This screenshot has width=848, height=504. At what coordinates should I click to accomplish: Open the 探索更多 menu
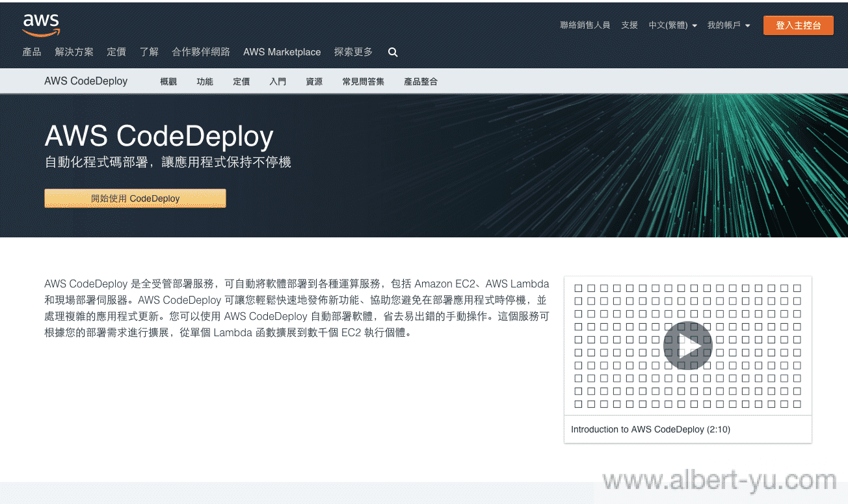pos(354,52)
